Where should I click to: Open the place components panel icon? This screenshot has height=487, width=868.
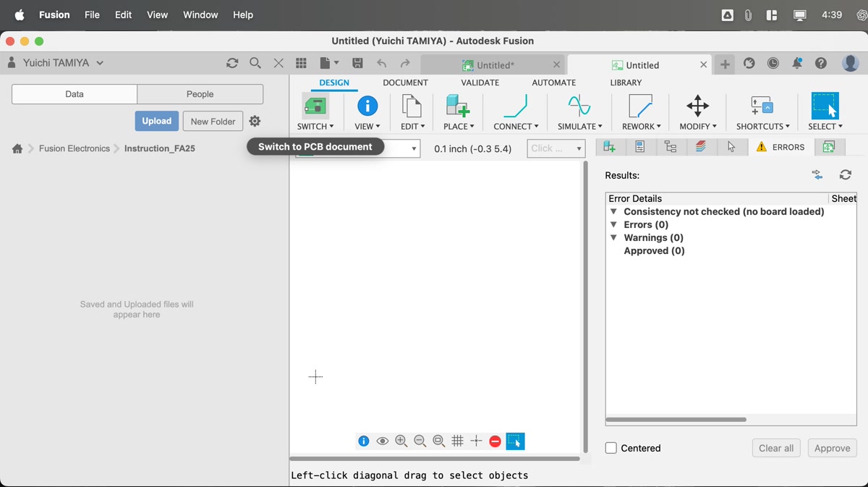tap(610, 147)
